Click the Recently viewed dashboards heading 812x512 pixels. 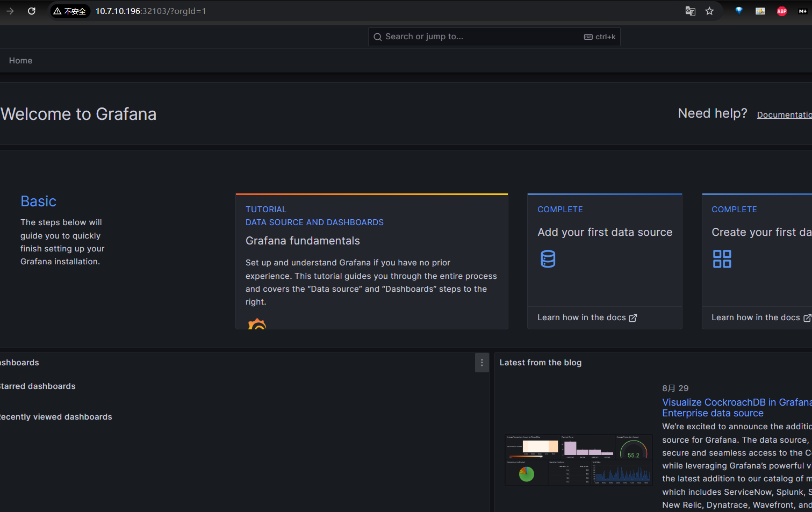pyautogui.click(x=56, y=417)
